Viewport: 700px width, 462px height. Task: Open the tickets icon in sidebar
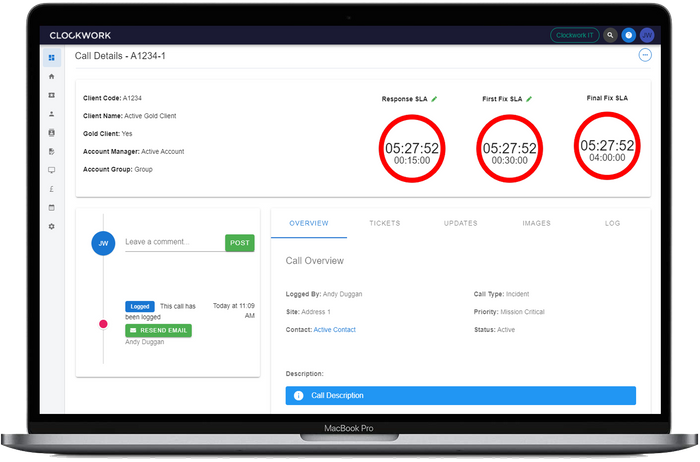(52, 96)
